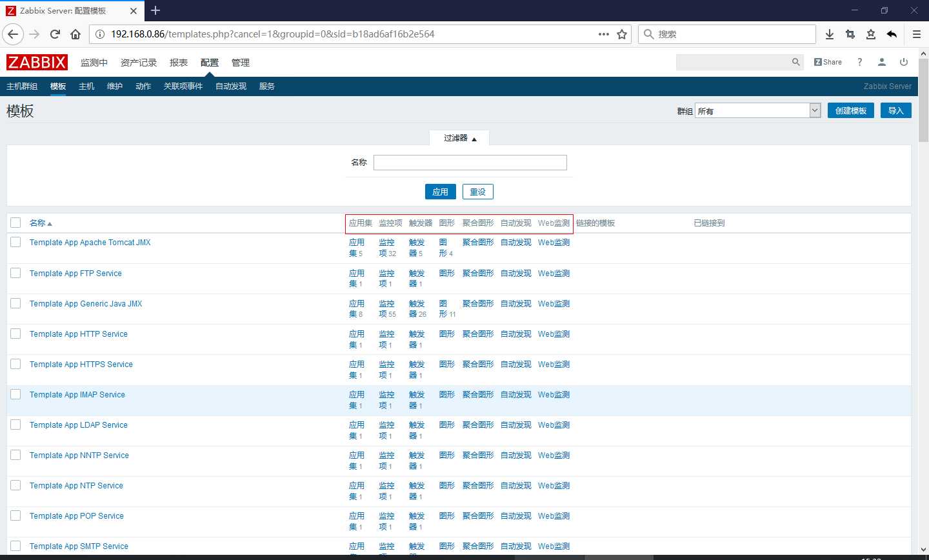This screenshot has width=929, height=560.
Task: Open the 群组 group dropdown
Action: coord(757,111)
